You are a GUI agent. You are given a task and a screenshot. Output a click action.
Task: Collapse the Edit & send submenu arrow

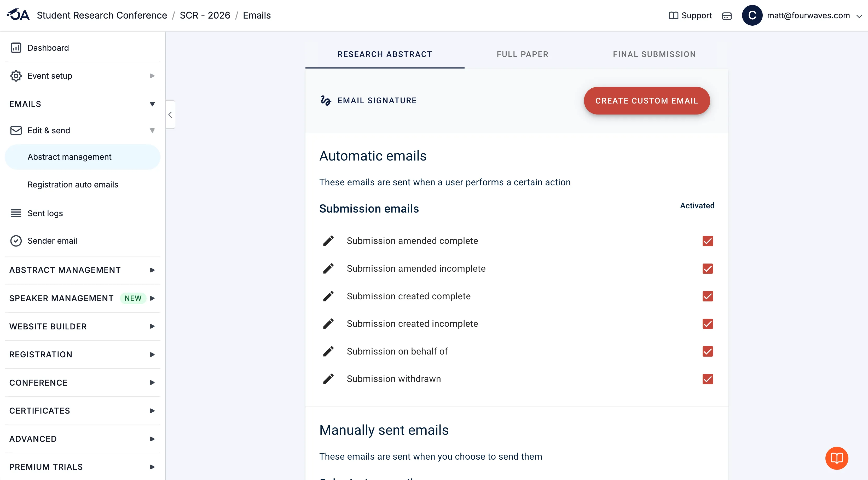(152, 130)
